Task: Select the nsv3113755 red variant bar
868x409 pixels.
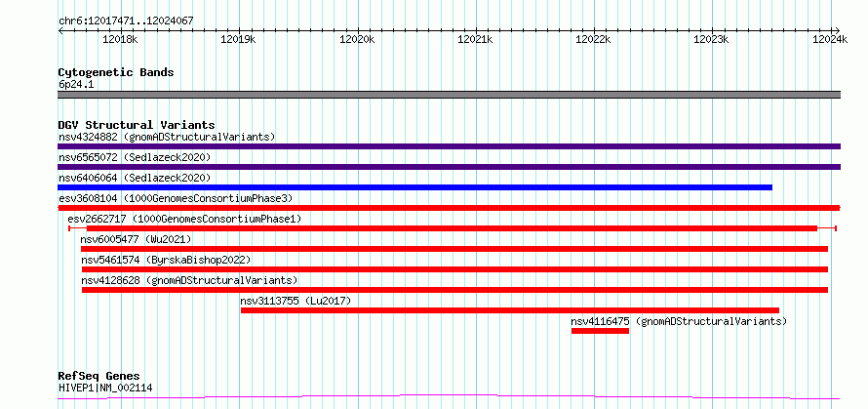Action: click(510, 310)
